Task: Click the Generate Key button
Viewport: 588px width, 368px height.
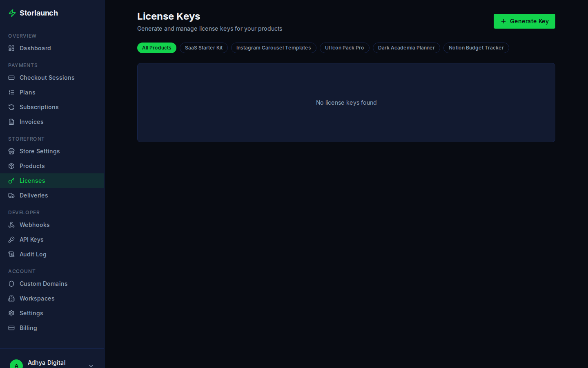Action: coord(524,21)
